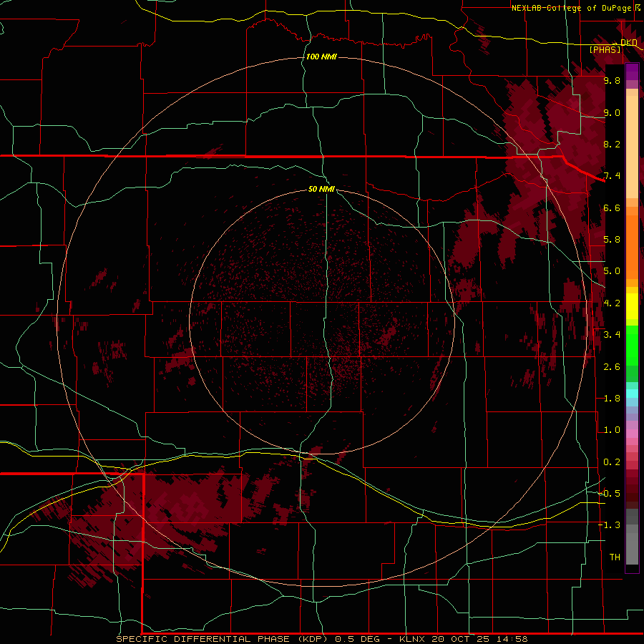Click the 1.8 scale value
This screenshot has height=644, width=644.
tap(612, 399)
